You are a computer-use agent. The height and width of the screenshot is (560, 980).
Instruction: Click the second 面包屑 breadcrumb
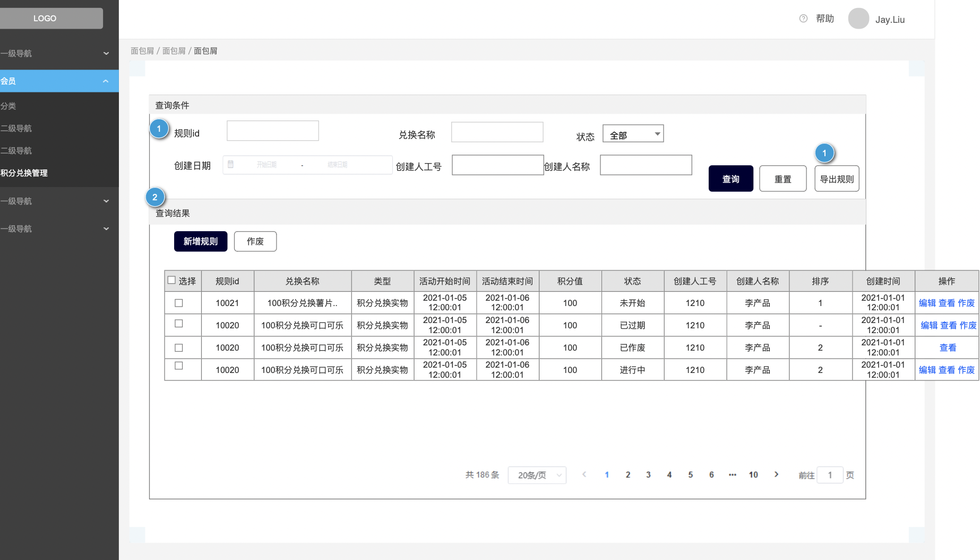point(174,51)
